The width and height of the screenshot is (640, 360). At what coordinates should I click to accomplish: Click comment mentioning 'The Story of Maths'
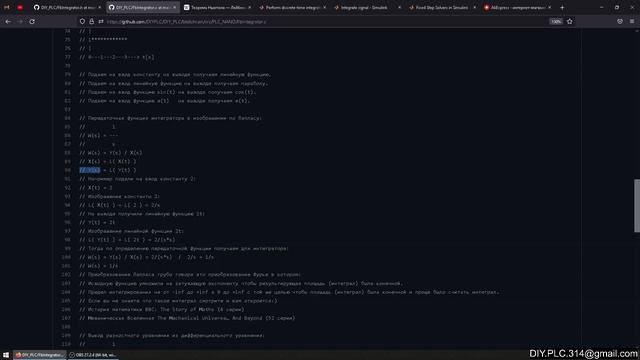click(162, 309)
